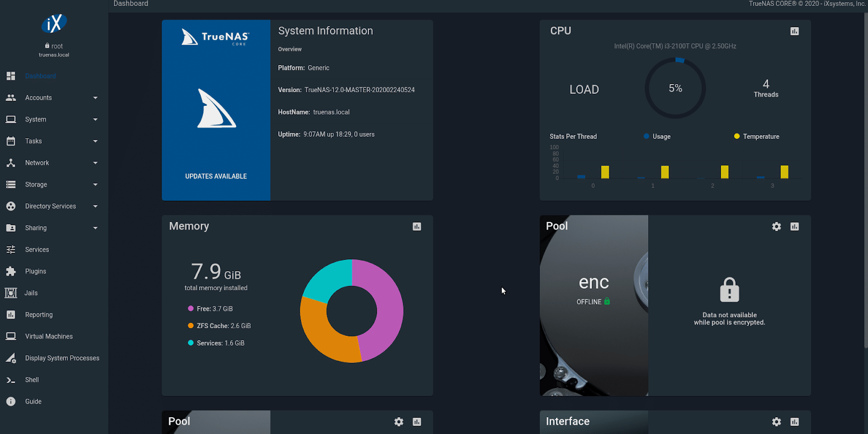
Task: Open the Virtual Machines menu item
Action: pyautogui.click(x=54, y=336)
